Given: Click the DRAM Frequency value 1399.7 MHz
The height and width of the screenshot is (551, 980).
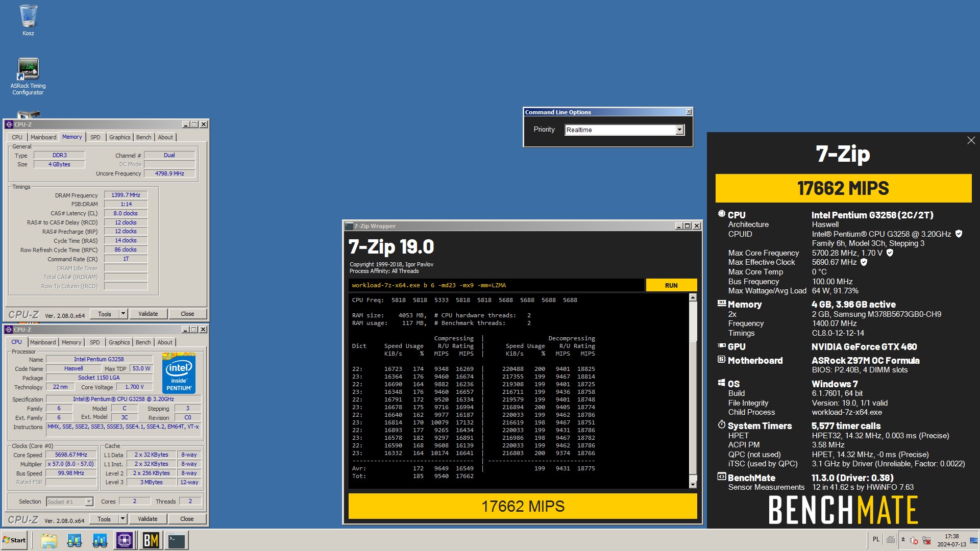Looking at the screenshot, I should (126, 195).
